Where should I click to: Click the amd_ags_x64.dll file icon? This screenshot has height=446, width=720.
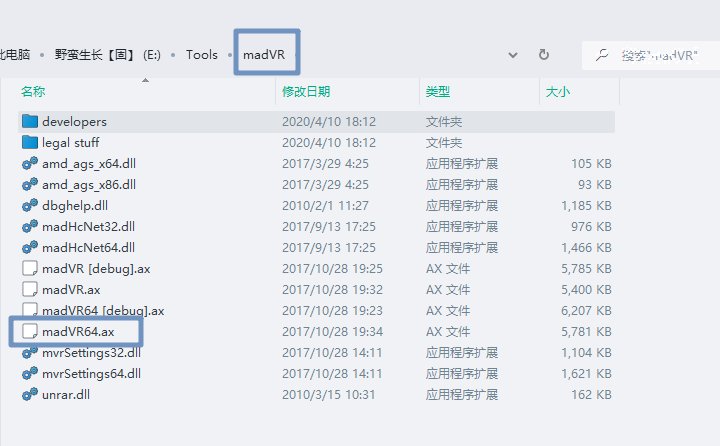click(x=30, y=164)
